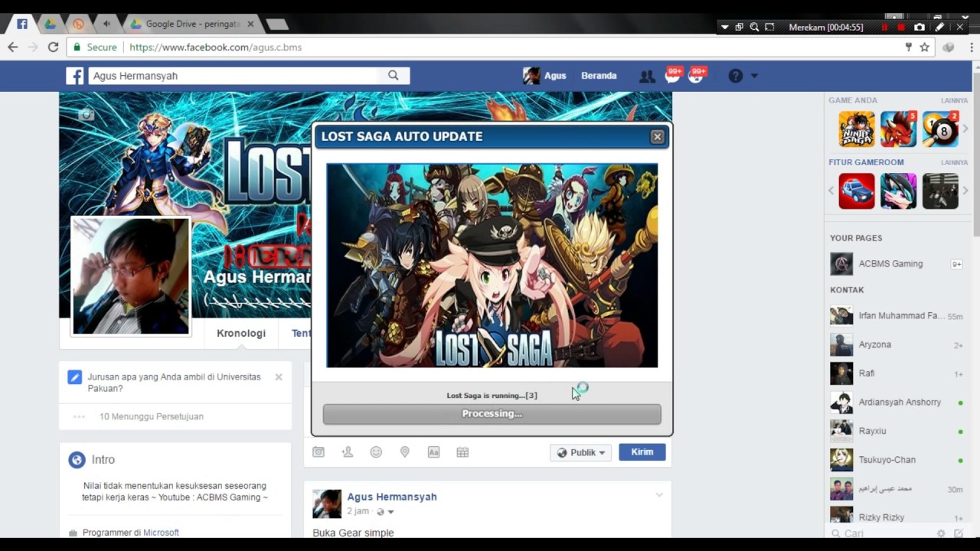The height and width of the screenshot is (551, 980).
Task: Click the Kirim post button
Action: pos(642,452)
